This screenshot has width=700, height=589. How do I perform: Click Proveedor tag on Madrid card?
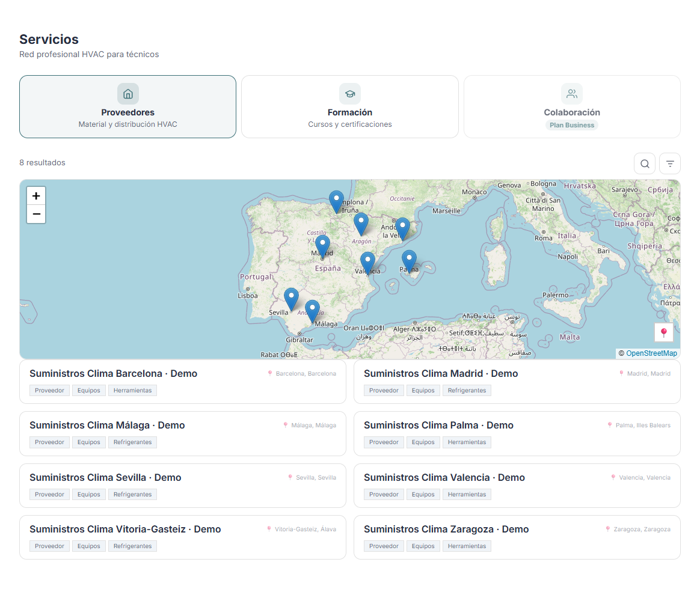click(384, 391)
